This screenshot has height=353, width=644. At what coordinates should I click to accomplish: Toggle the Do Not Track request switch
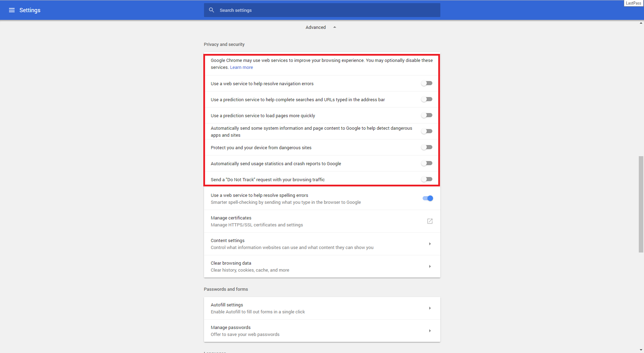pyautogui.click(x=427, y=179)
